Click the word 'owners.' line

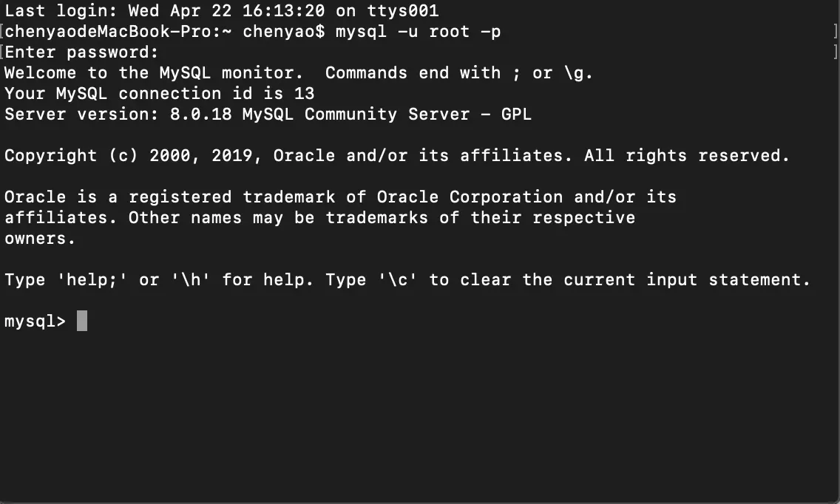[x=40, y=239]
